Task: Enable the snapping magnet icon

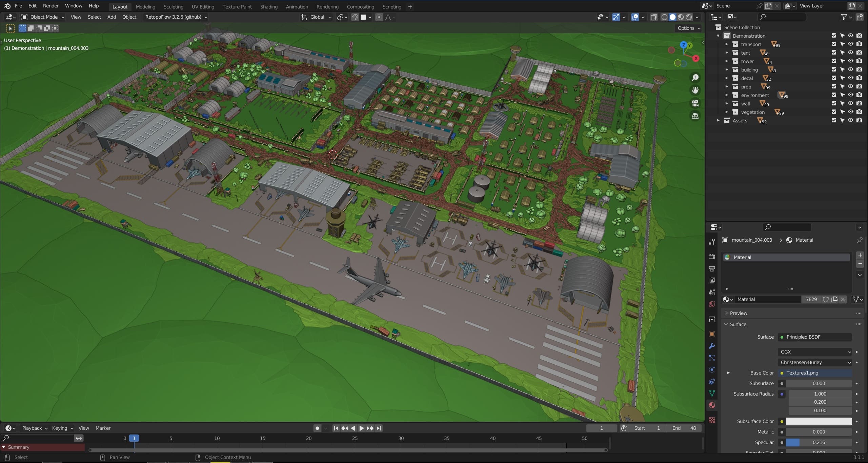Action: point(355,17)
